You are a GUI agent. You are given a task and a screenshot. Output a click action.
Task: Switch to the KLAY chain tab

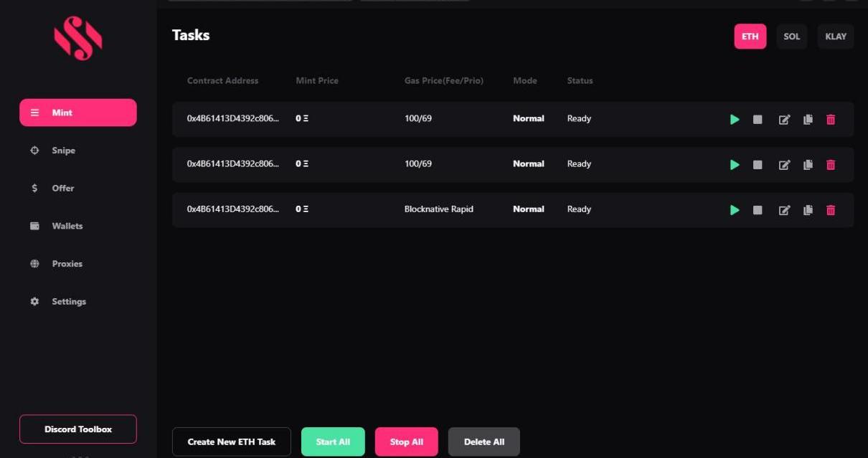pos(835,37)
